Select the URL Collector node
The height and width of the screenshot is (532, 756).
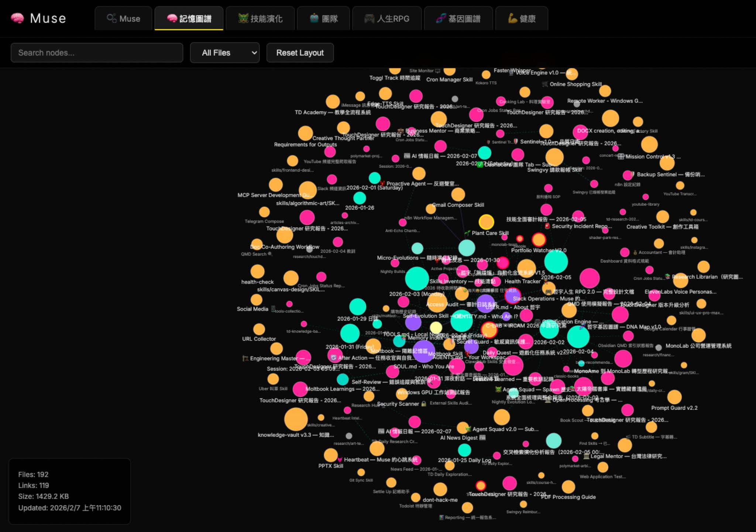259,329
